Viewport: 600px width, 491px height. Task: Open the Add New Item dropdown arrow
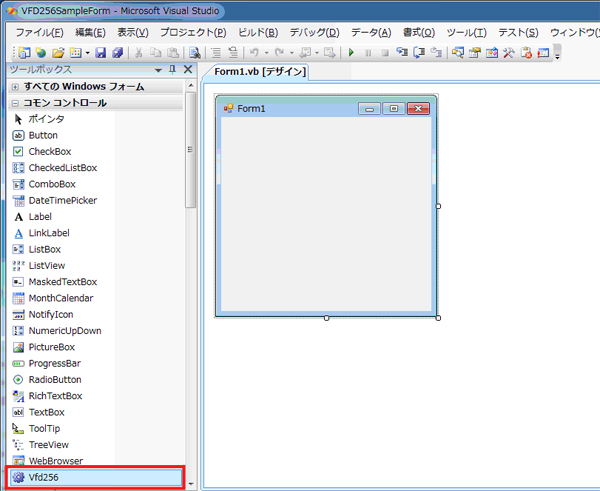(x=88, y=53)
